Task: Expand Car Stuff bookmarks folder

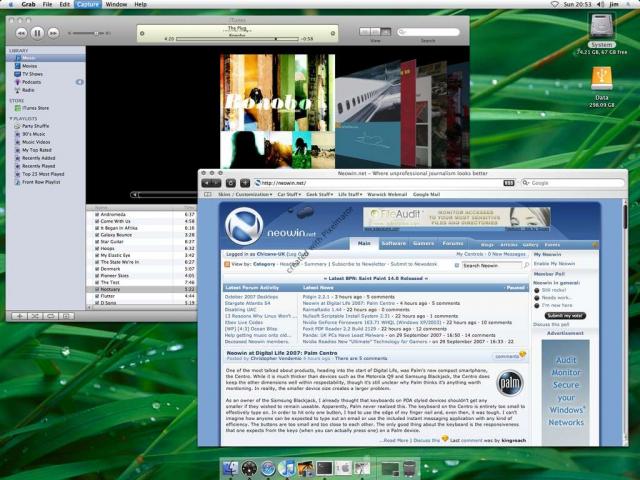Action: coord(289,195)
